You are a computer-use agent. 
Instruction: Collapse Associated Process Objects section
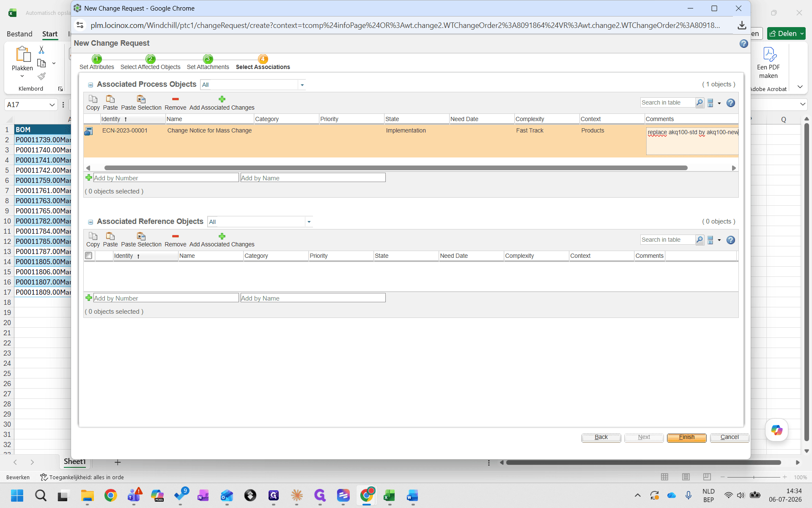91,85
